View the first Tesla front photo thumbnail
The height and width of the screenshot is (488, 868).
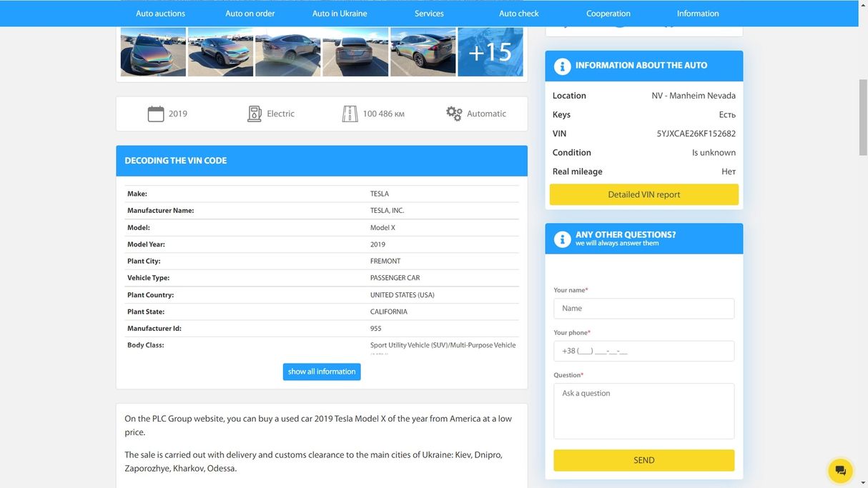[x=153, y=52]
